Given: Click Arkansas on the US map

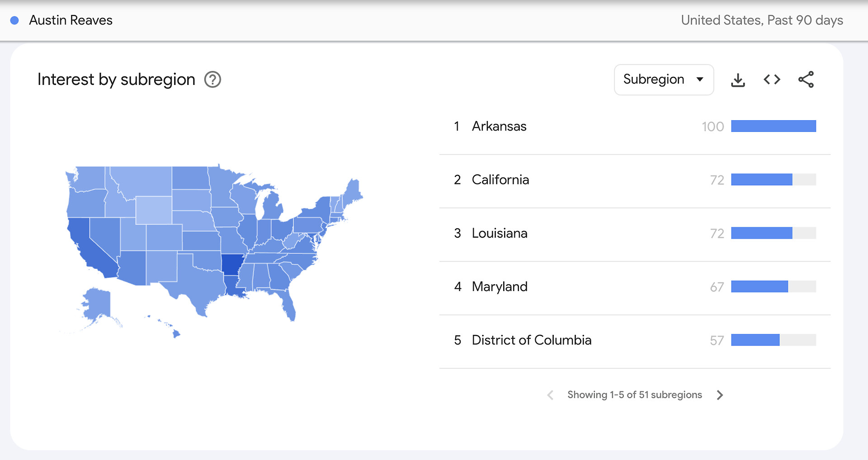Looking at the screenshot, I should click(231, 264).
